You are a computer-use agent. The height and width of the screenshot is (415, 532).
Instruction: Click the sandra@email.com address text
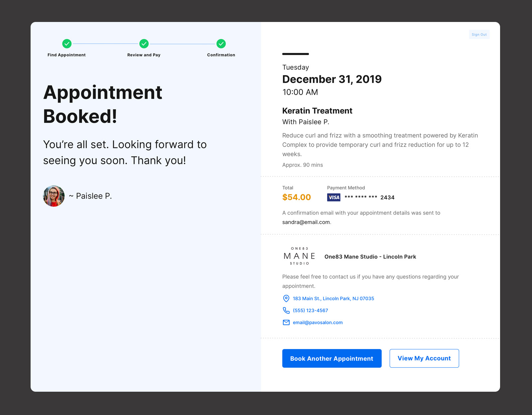[306, 222]
